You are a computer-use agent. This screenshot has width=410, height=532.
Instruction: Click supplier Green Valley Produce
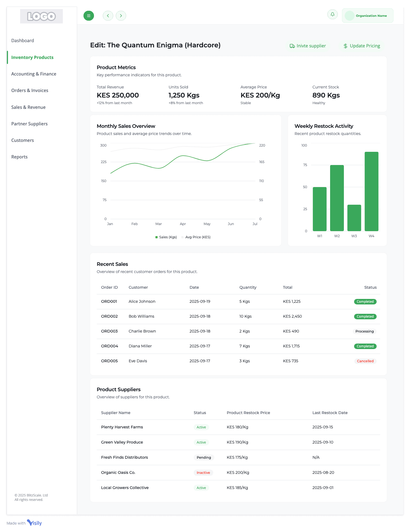pyautogui.click(x=122, y=442)
